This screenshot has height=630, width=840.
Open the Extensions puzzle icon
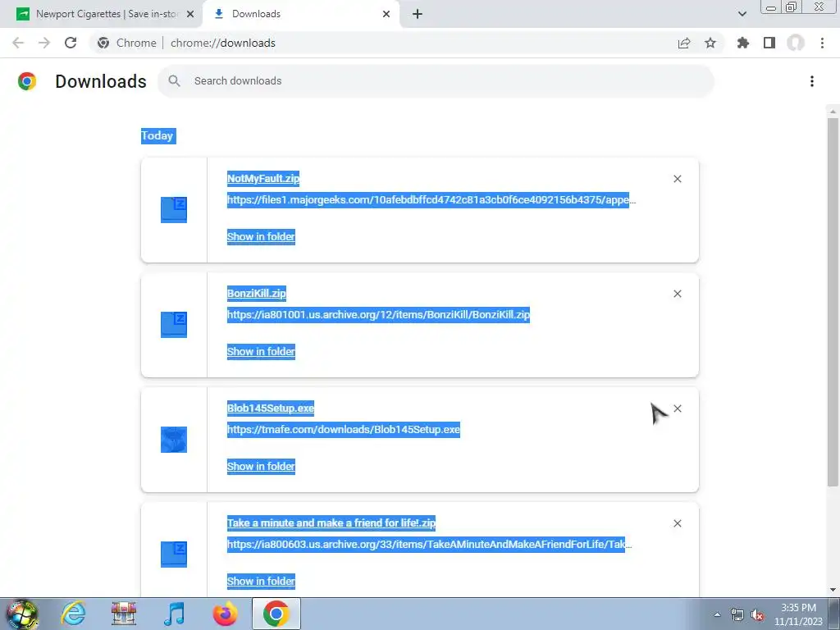[x=743, y=43]
